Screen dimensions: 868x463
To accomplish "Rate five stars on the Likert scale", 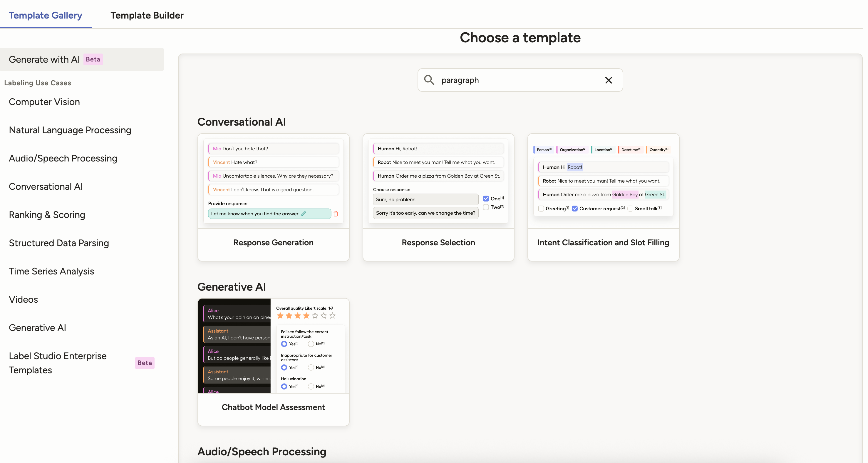I will tap(314, 316).
